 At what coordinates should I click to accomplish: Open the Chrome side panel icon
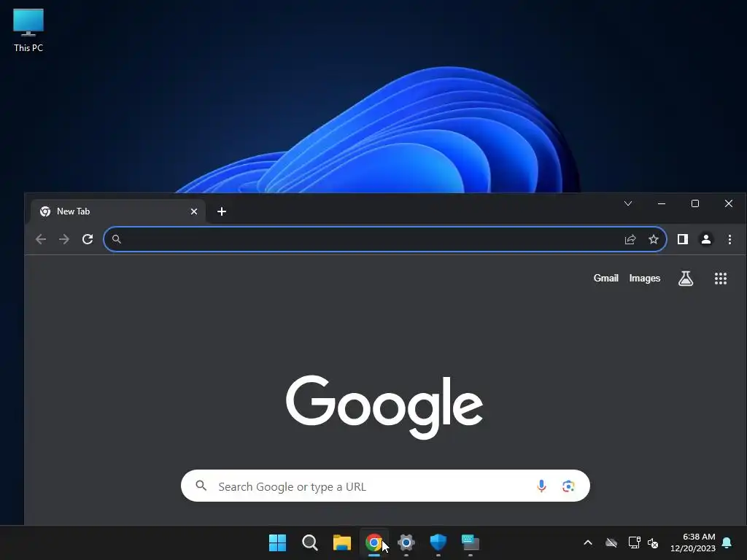683,239
